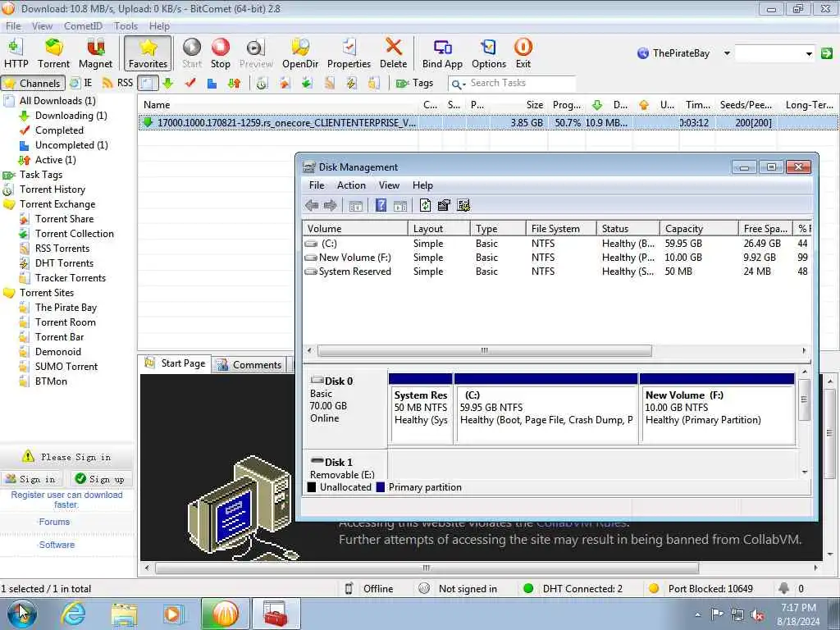This screenshot has height=630, width=840.
Task: Toggle the Channels sidebar button
Action: (33, 83)
